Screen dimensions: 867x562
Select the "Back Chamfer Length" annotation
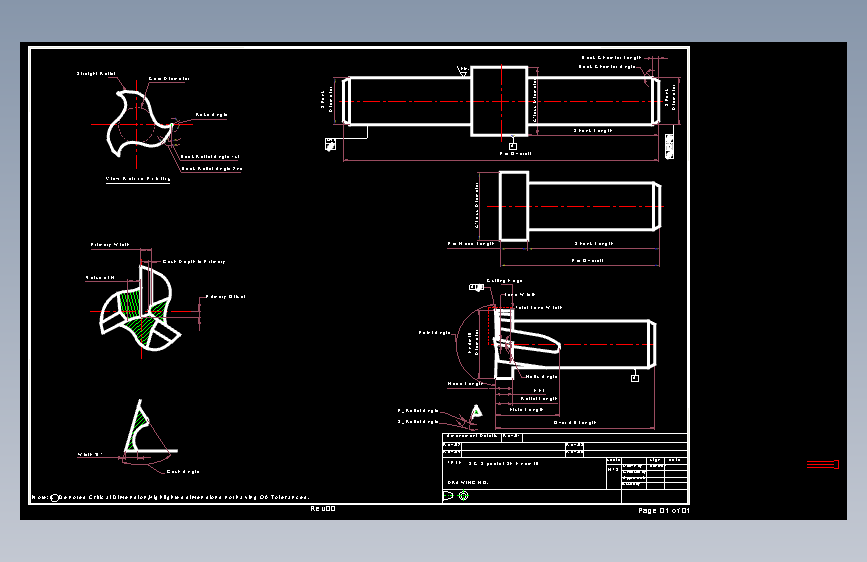(x=612, y=58)
